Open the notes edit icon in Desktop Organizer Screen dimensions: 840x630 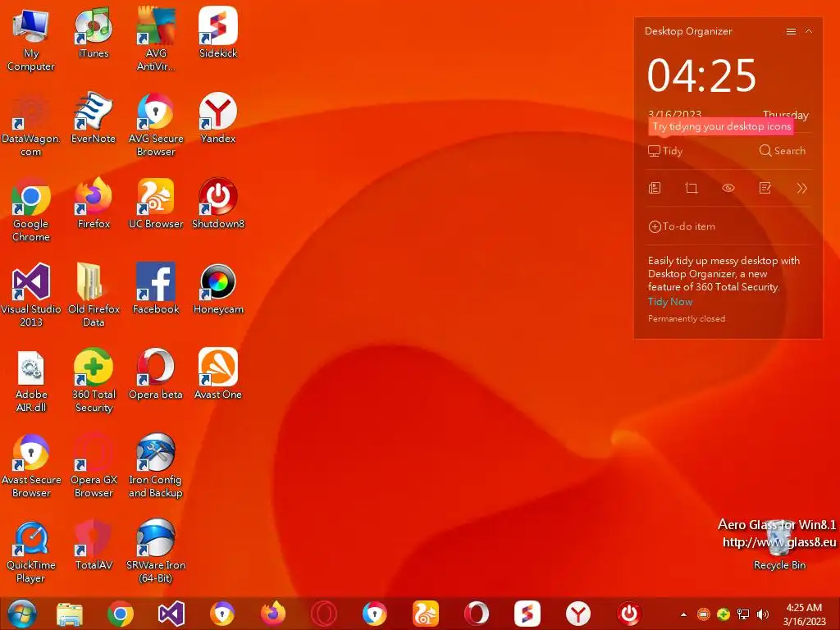[x=765, y=188]
